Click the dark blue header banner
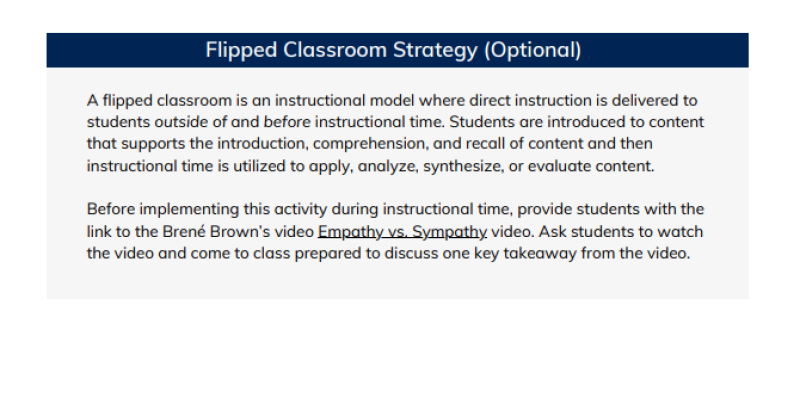Screen dimensions: 800x400 pos(397,50)
